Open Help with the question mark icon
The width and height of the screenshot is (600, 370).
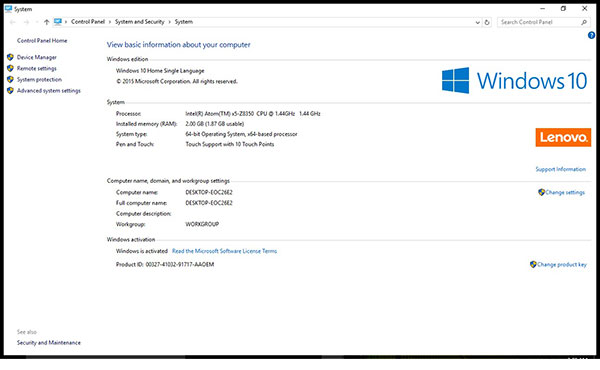[x=591, y=35]
